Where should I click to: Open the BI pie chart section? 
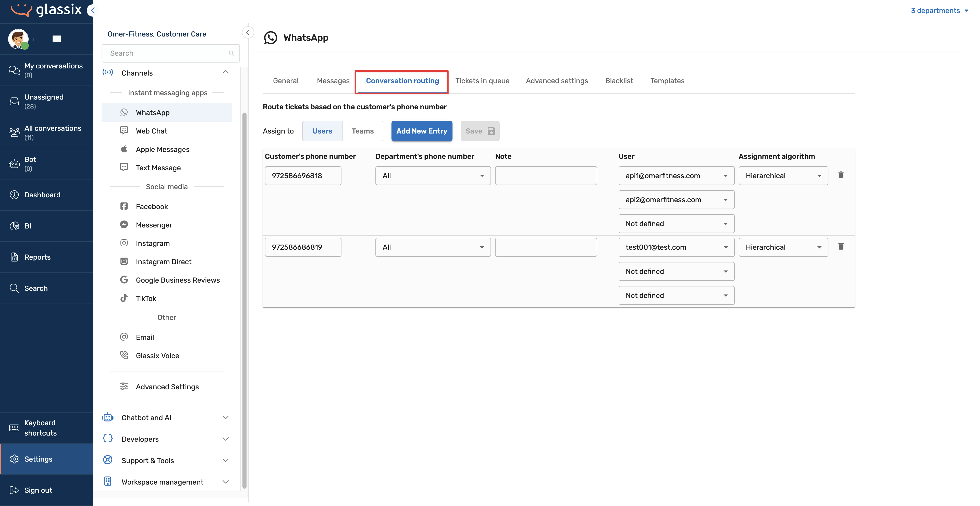28,226
